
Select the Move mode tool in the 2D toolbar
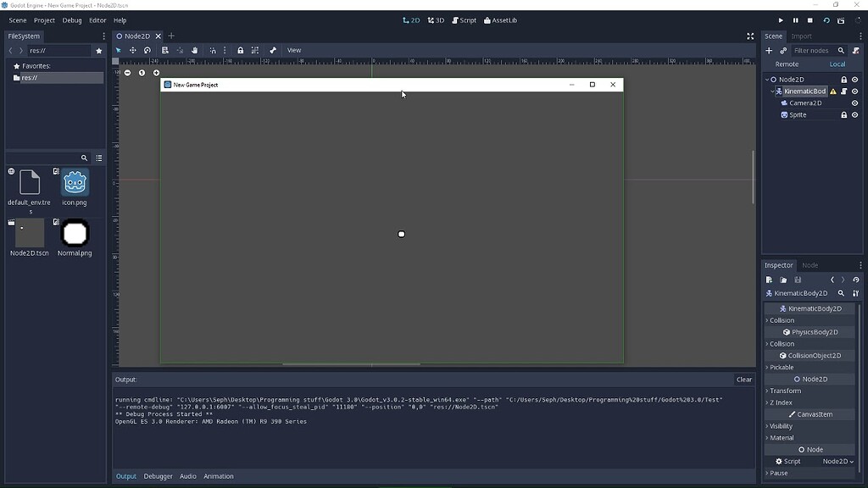132,51
